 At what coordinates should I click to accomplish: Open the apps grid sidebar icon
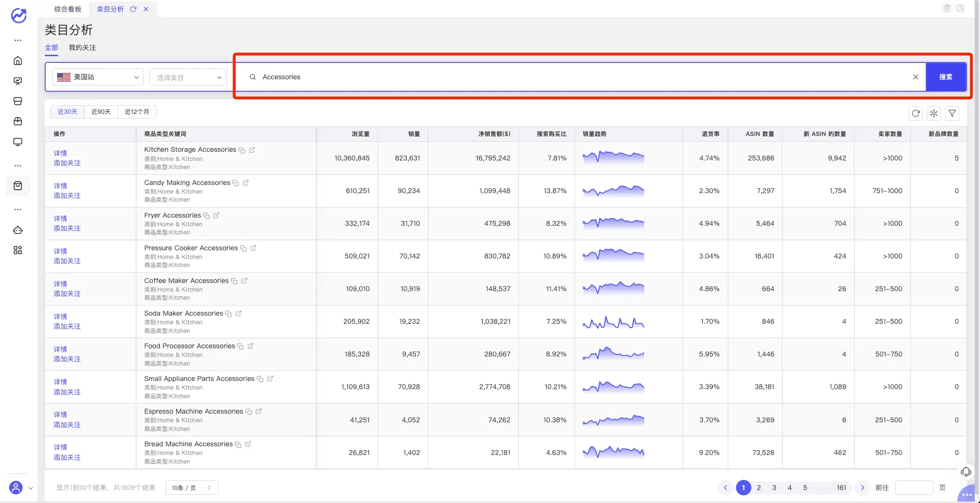[18, 250]
